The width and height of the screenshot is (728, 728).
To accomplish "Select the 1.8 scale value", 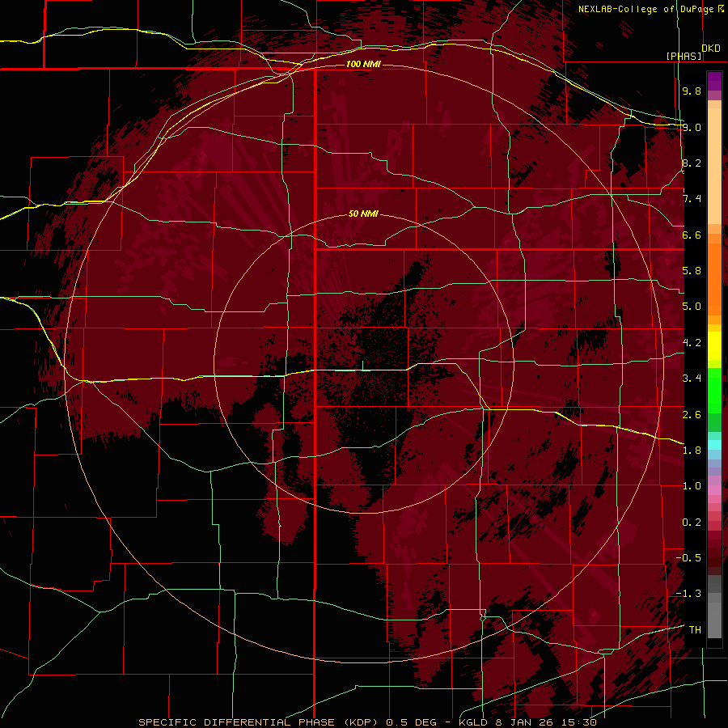I will tap(692, 451).
